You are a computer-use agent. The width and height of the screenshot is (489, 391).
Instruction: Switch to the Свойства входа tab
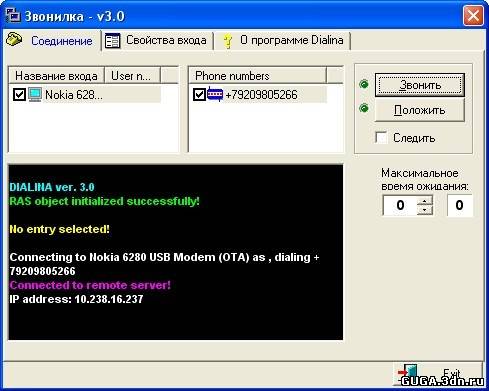pos(157,41)
